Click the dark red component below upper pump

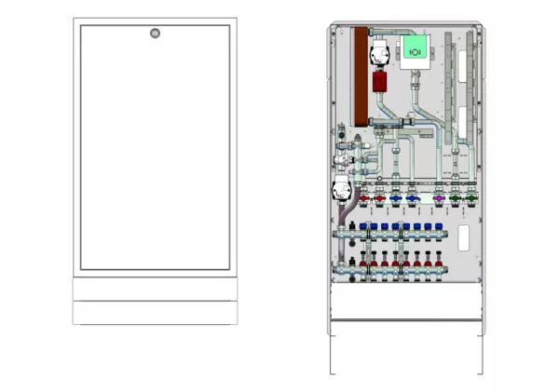click(x=379, y=82)
